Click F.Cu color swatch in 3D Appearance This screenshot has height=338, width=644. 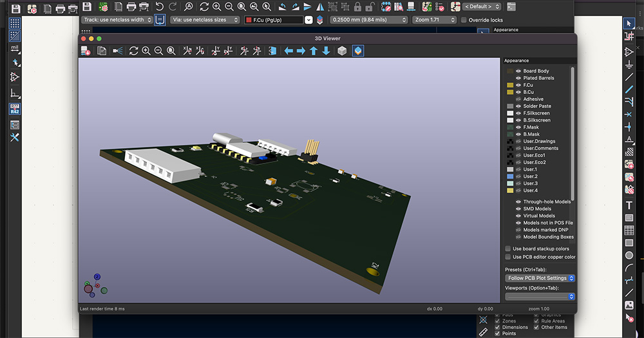click(x=510, y=85)
